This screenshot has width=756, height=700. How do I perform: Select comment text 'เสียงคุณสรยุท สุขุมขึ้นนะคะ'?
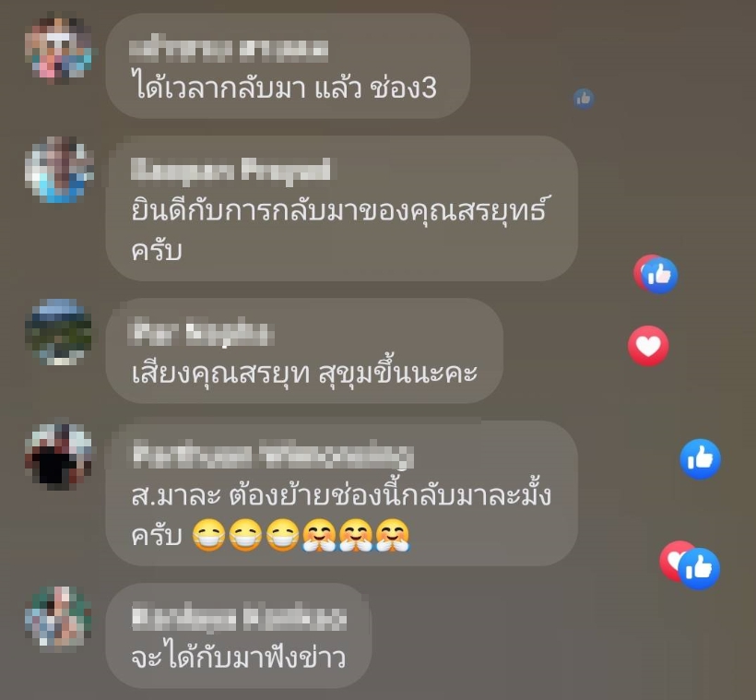tap(303, 372)
